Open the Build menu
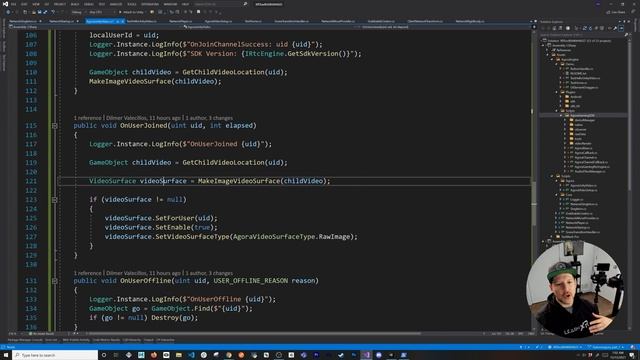The width and height of the screenshot is (640, 360). 75,4
